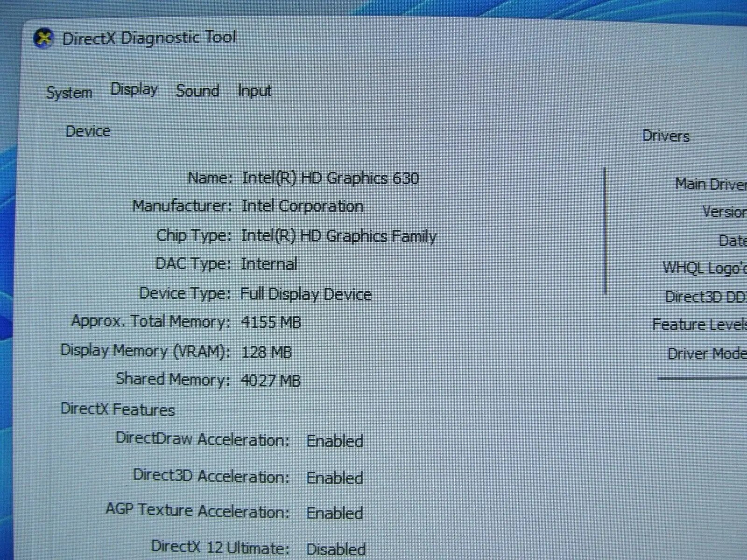Click the 'Intel Corporation' manufacturer value
The height and width of the screenshot is (560, 747).
(302, 206)
